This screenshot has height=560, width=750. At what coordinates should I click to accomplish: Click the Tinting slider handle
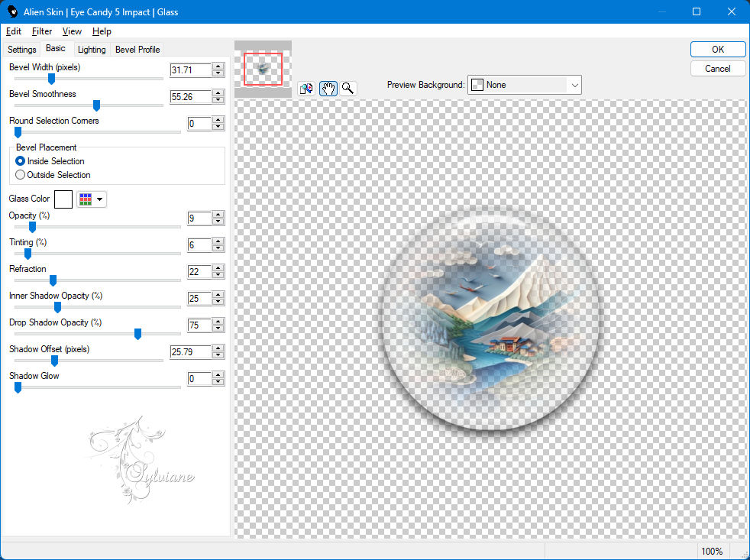27,254
